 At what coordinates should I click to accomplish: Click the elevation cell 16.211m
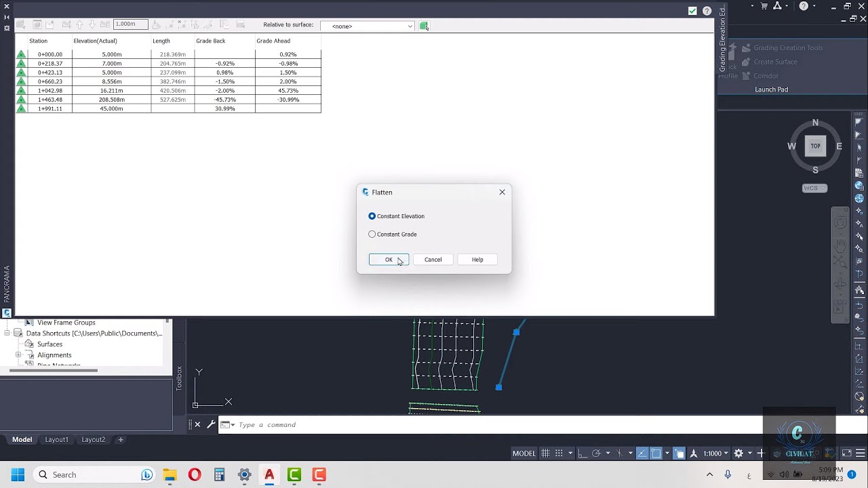coord(112,90)
